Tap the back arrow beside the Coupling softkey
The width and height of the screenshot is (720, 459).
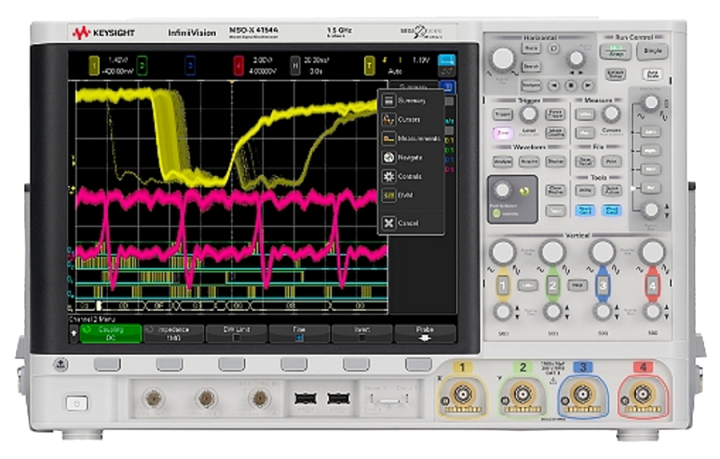(x=73, y=334)
